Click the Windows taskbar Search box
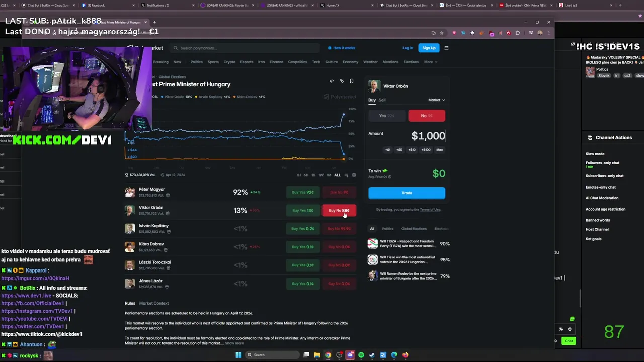The height and width of the screenshot is (362, 644). tap(271, 355)
